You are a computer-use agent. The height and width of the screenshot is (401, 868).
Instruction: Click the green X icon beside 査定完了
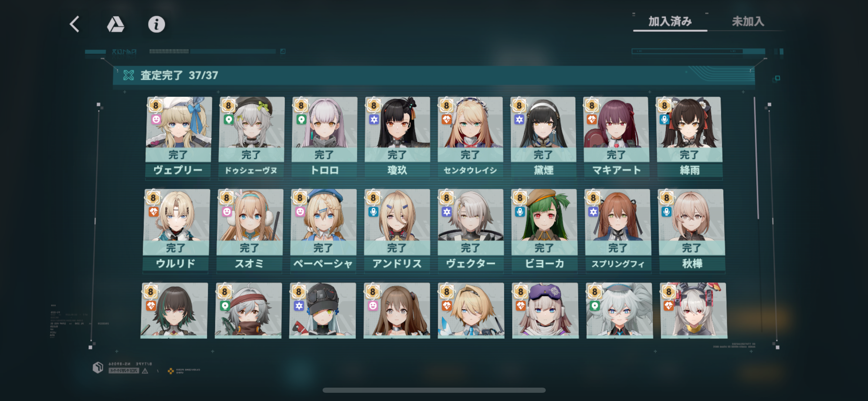tap(129, 75)
